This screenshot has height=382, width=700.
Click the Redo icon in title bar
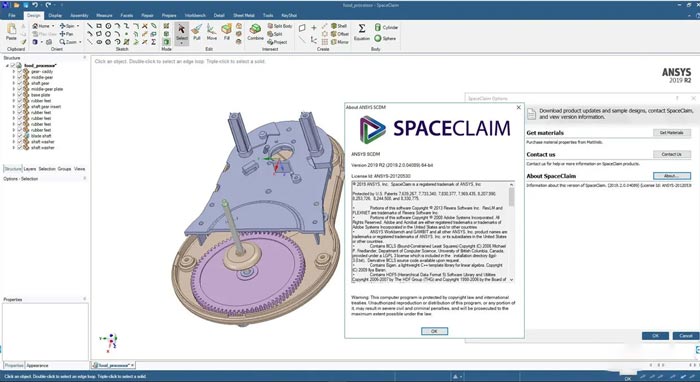pyautogui.click(x=48, y=5)
